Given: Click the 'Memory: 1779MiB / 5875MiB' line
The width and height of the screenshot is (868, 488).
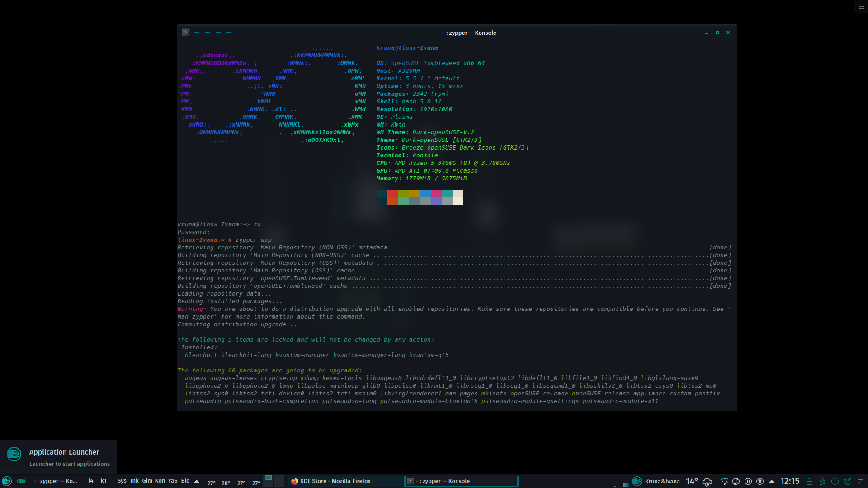Looking at the screenshot, I should click(x=421, y=178).
